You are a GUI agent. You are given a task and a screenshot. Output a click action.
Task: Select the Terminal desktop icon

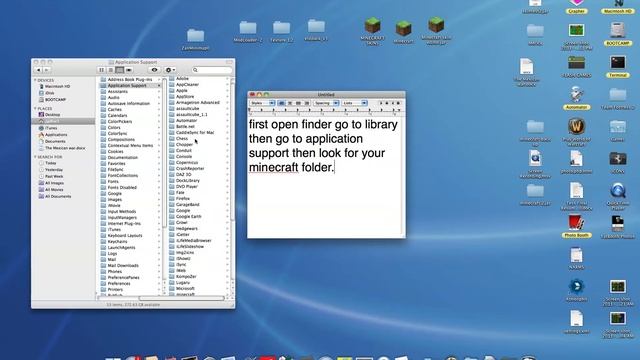[x=618, y=66]
